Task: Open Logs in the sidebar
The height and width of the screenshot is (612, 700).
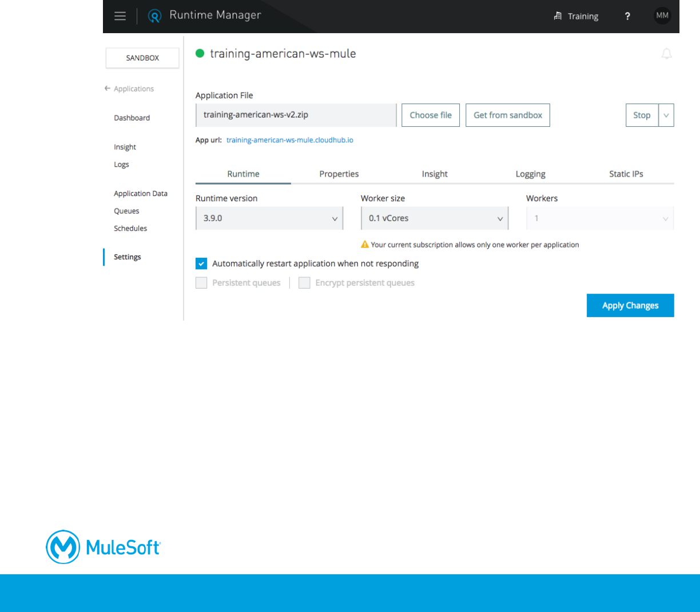Action: (x=121, y=164)
